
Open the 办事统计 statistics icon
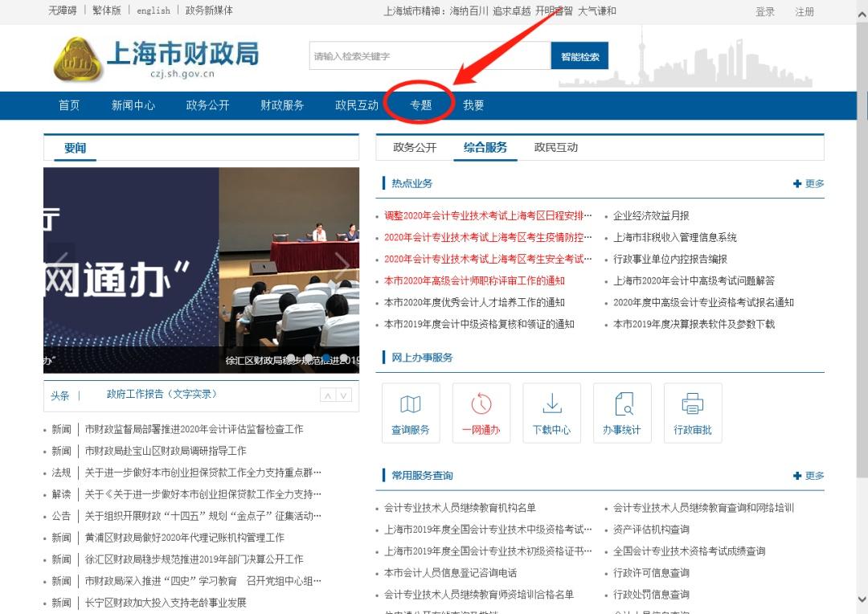(622, 412)
